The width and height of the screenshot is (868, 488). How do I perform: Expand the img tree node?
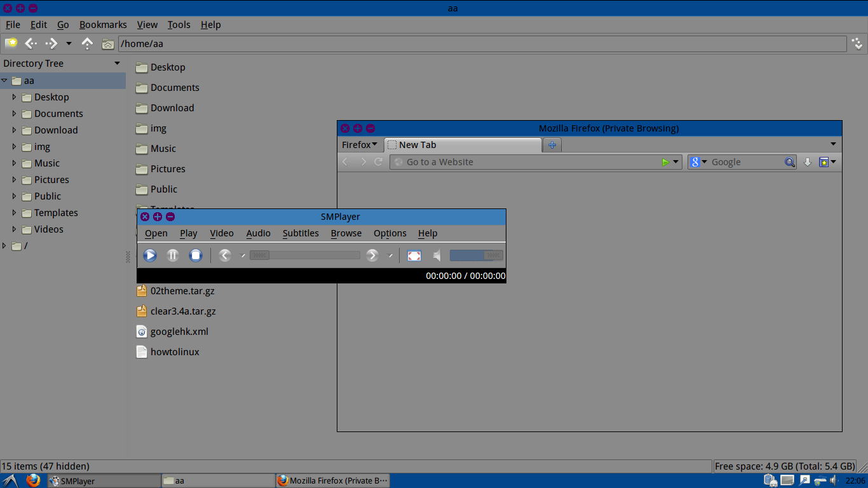click(14, 147)
